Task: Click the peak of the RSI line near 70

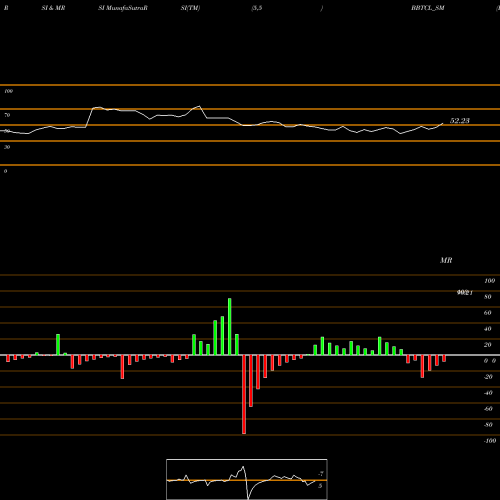Action: click(x=199, y=106)
